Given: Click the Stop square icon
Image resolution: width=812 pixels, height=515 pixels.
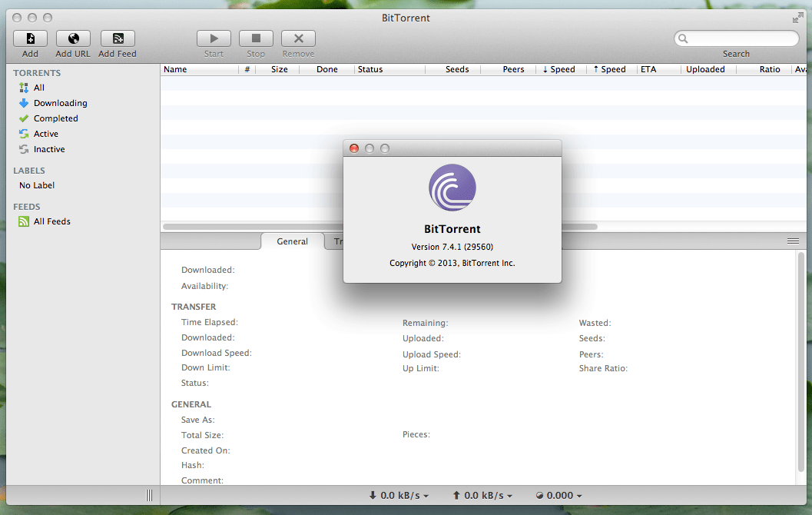Looking at the screenshot, I should pos(256,38).
